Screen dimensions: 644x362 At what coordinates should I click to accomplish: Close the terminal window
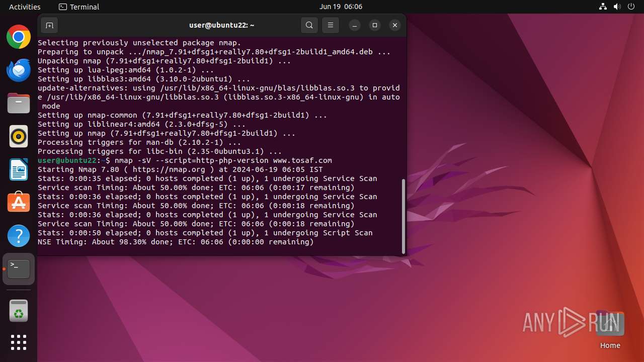click(395, 25)
